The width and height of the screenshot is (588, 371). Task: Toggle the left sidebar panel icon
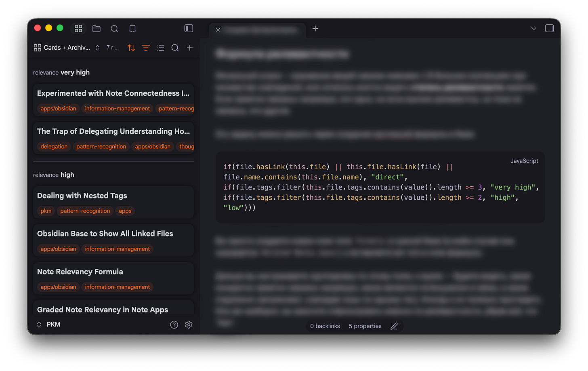click(x=189, y=28)
